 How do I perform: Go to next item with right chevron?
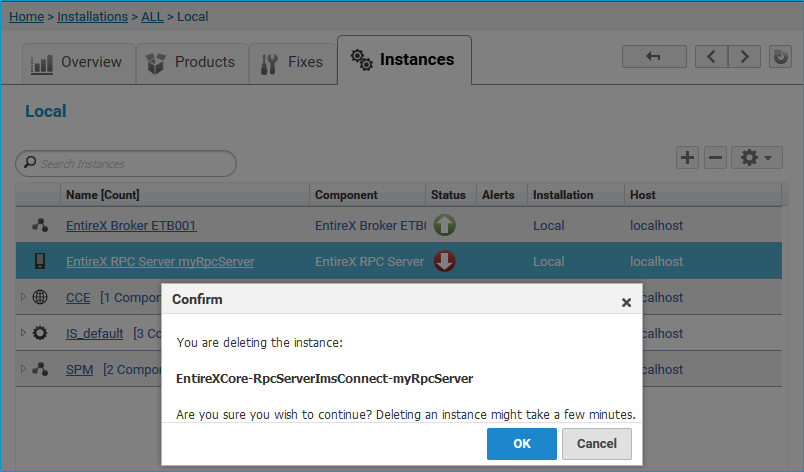click(x=745, y=56)
